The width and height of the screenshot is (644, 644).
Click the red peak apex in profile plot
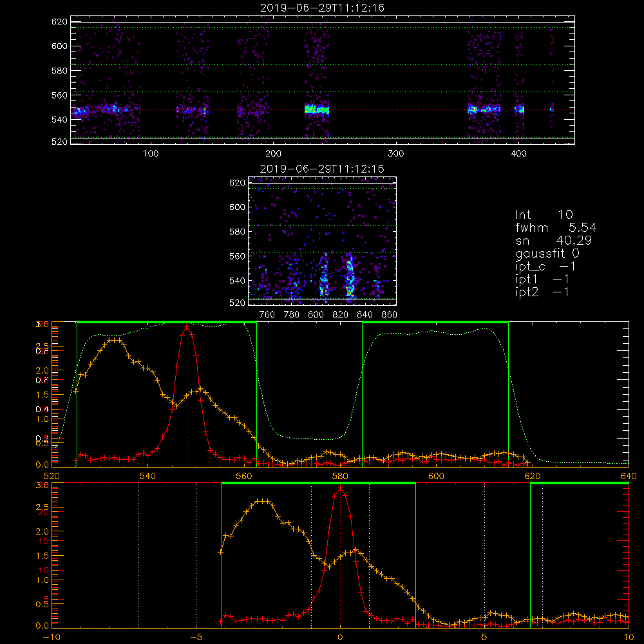coord(187,327)
